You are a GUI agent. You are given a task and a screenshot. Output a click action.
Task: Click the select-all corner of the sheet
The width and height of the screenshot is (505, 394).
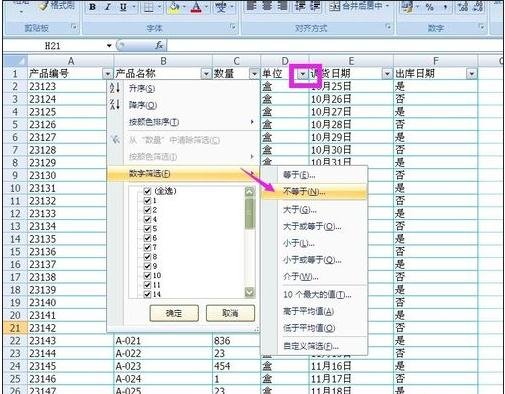[15, 61]
